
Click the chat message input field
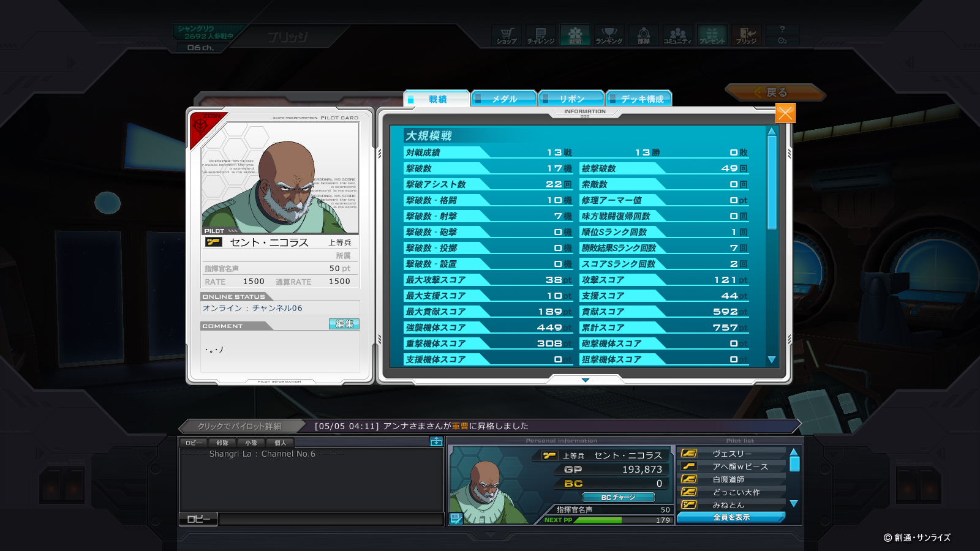click(331, 520)
